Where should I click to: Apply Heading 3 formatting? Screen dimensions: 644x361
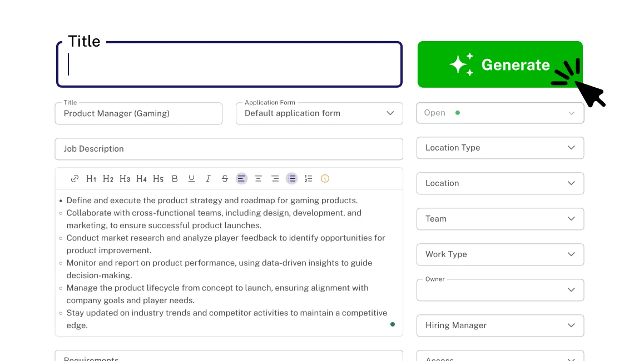point(124,178)
